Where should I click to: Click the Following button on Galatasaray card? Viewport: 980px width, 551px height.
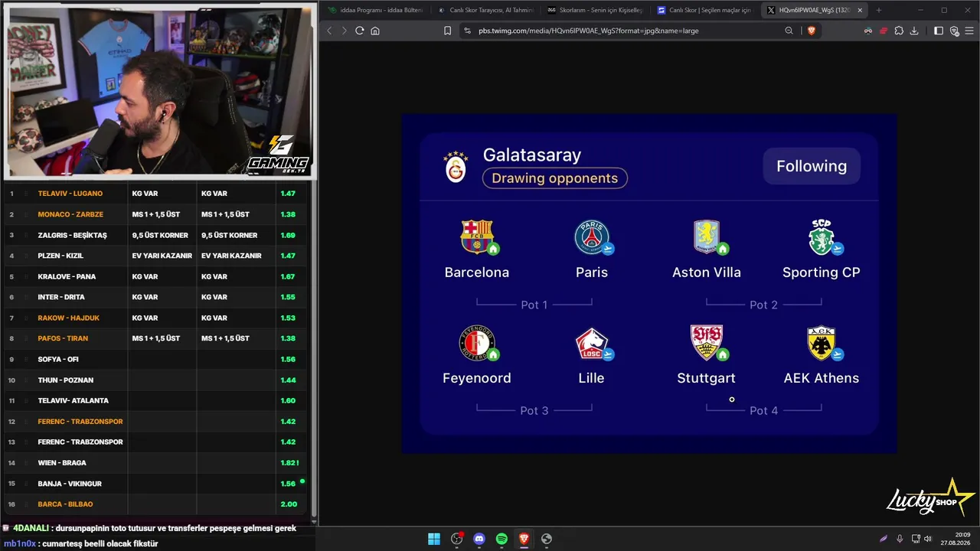[812, 166]
